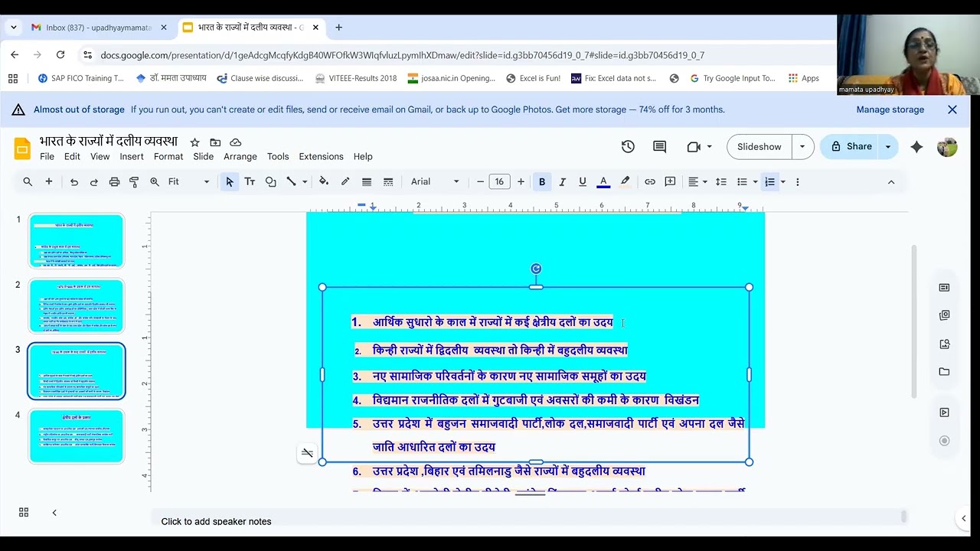Open the Format menu

[x=168, y=156]
